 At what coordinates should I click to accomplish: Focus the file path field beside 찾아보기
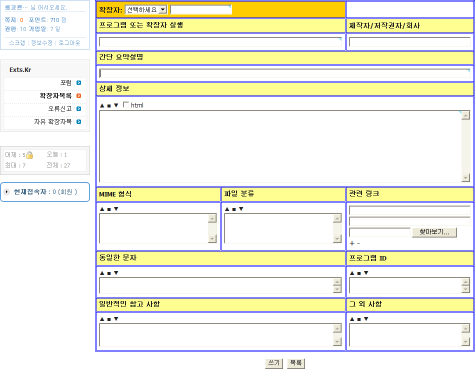(x=380, y=232)
